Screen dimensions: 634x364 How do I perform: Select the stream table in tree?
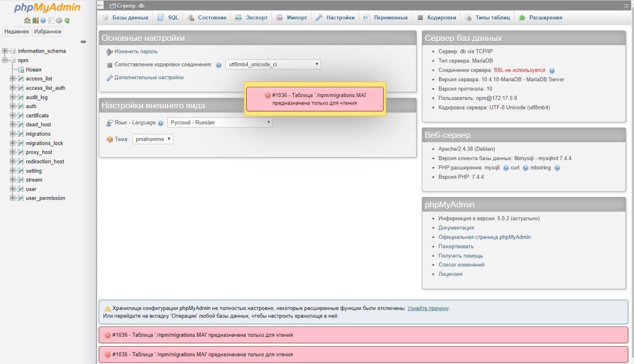(34, 180)
